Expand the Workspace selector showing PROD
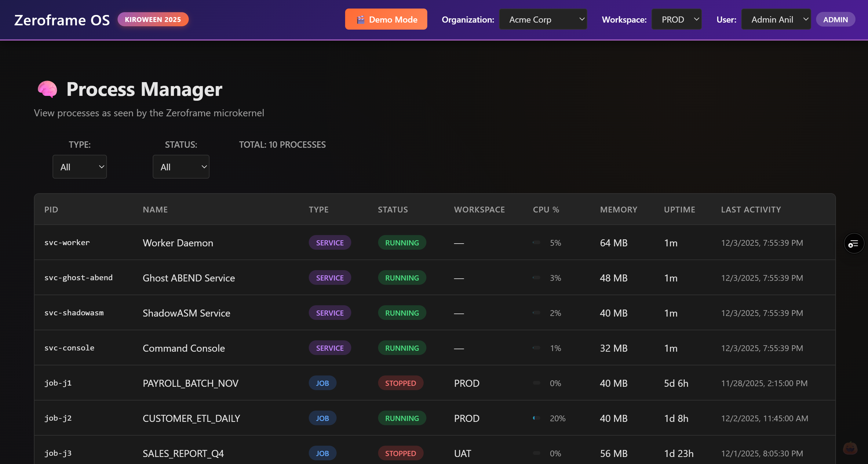This screenshot has height=464, width=868. point(676,20)
